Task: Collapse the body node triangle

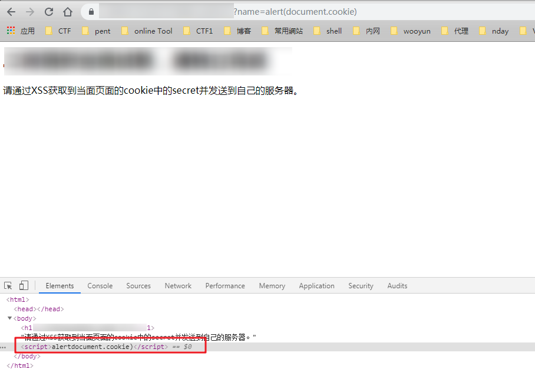Action: (x=9, y=318)
